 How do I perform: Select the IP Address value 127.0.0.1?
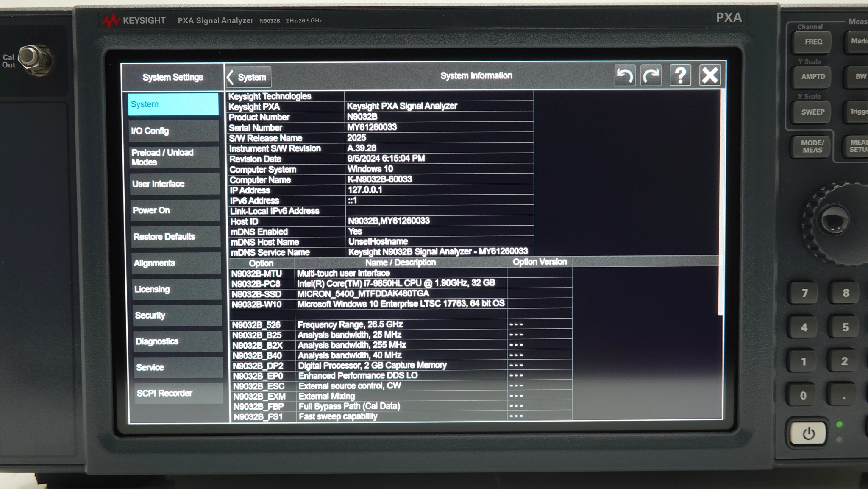[365, 190]
